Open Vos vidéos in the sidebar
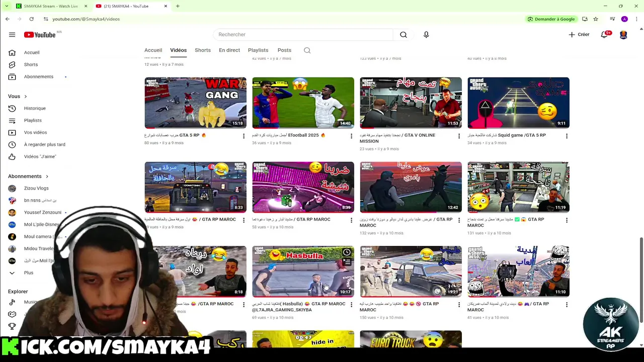The image size is (644, 362). click(x=36, y=132)
